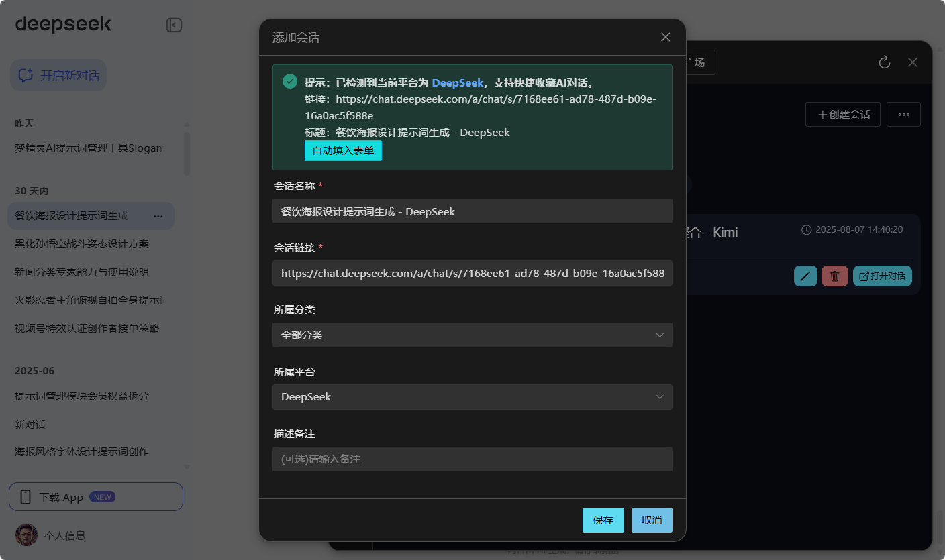Open the 梦精灵AI提示词管理工具Slogan chat

(89, 148)
